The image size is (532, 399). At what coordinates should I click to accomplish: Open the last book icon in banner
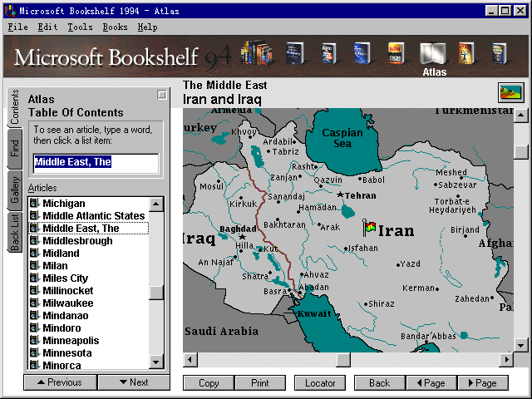499,53
